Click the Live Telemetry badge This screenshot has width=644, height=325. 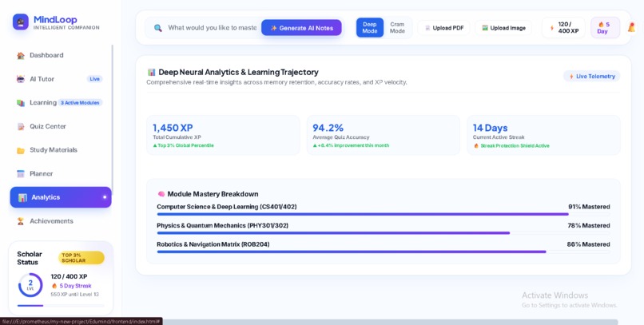592,77
